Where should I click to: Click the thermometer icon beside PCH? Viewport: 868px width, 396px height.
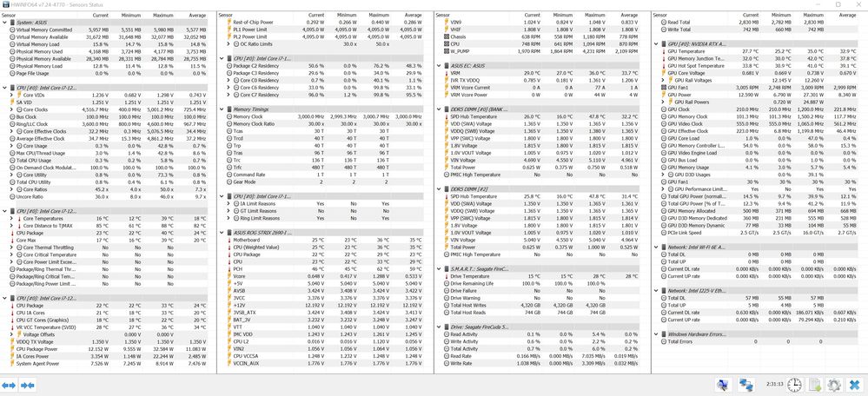(229, 268)
